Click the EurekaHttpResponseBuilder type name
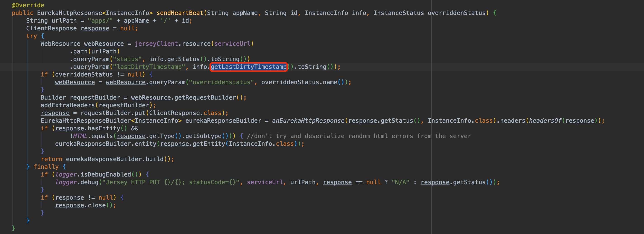The height and width of the screenshot is (234, 644). (x=86, y=121)
